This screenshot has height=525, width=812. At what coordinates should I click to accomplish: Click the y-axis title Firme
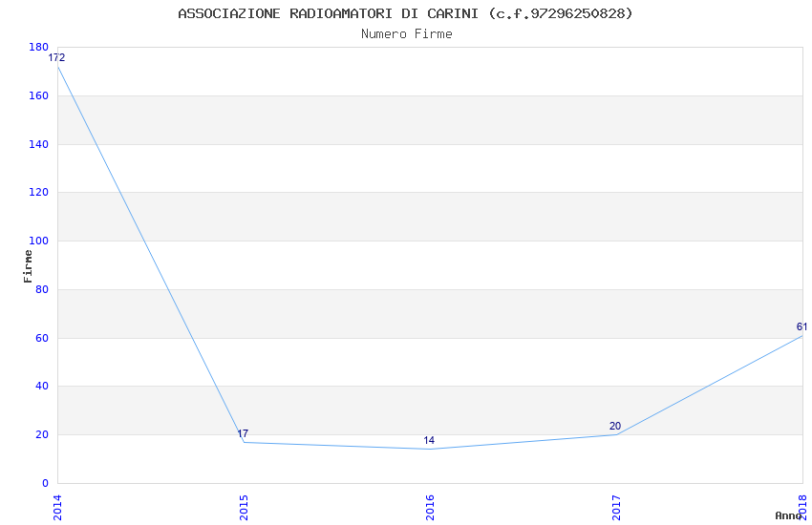coord(28,266)
